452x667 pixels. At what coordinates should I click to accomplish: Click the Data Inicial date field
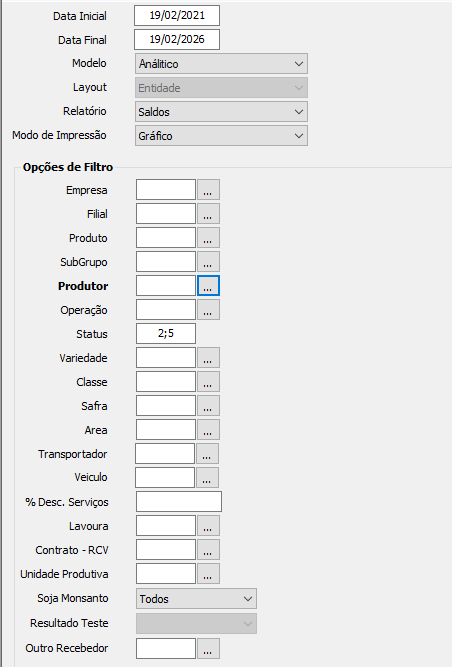coord(177,16)
